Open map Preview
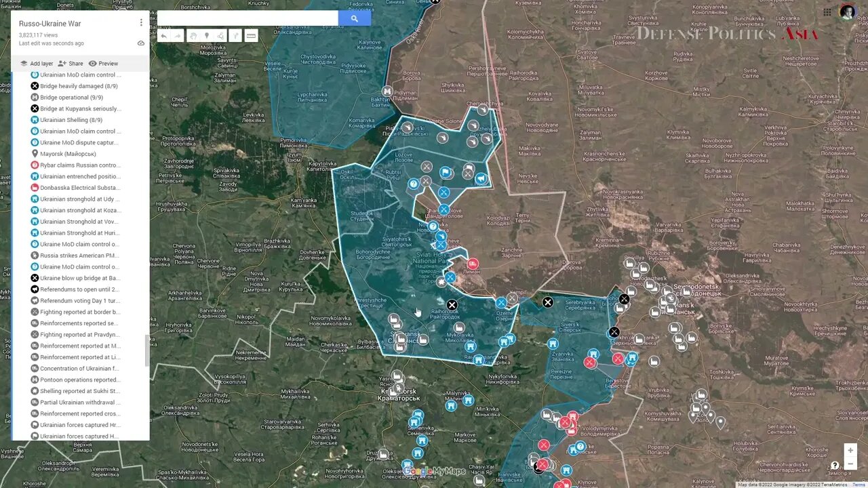Image resolution: width=868 pixels, height=488 pixels. (x=103, y=64)
